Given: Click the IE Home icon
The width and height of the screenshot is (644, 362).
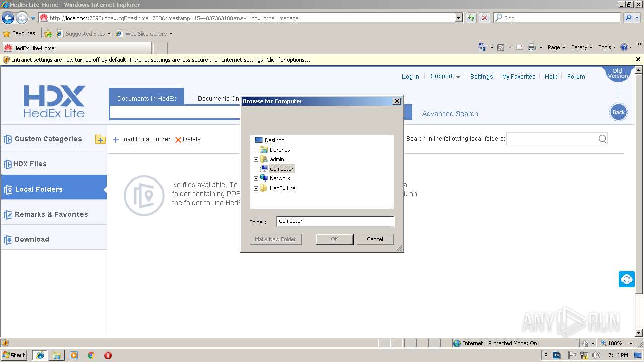Looking at the screenshot, I should point(482,47).
